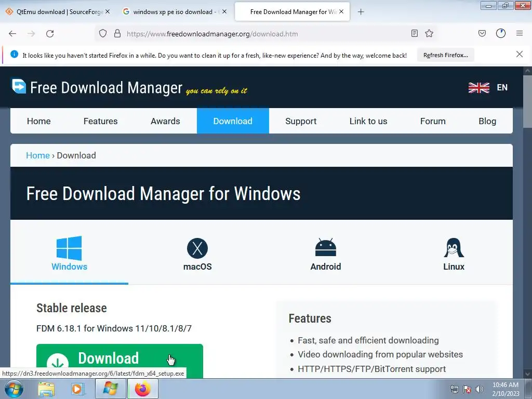Click the 'you can rely on it' slogan

pos(217,90)
